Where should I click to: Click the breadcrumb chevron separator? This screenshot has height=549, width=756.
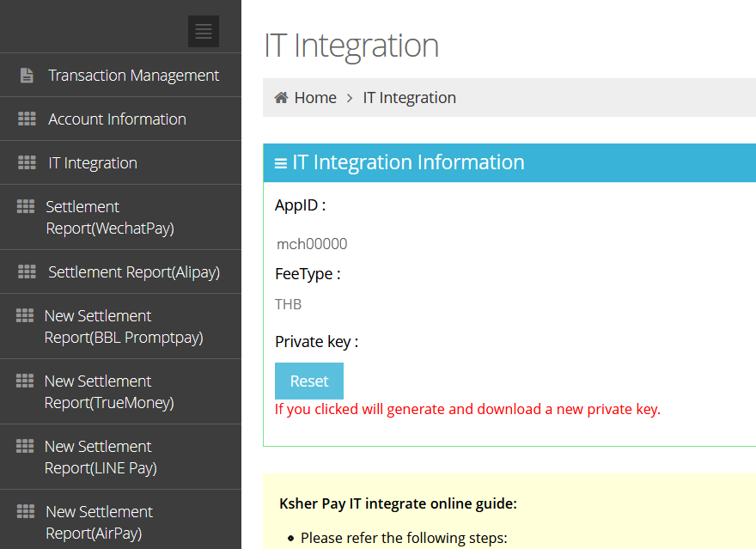350,98
